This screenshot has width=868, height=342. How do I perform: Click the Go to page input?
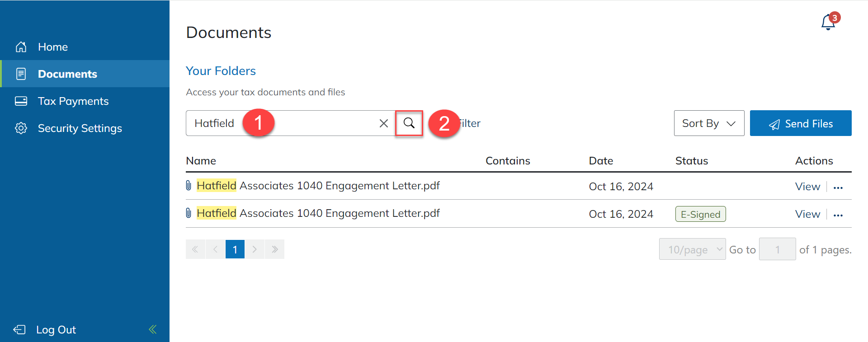[777, 249]
